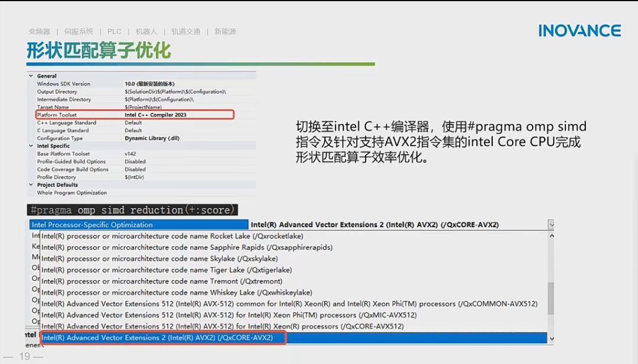Open the Intel Processor-Specific Optimization dropdown

pos(551,224)
